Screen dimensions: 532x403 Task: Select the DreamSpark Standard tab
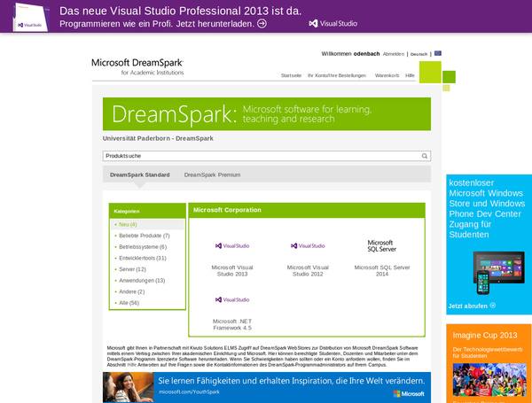point(139,174)
